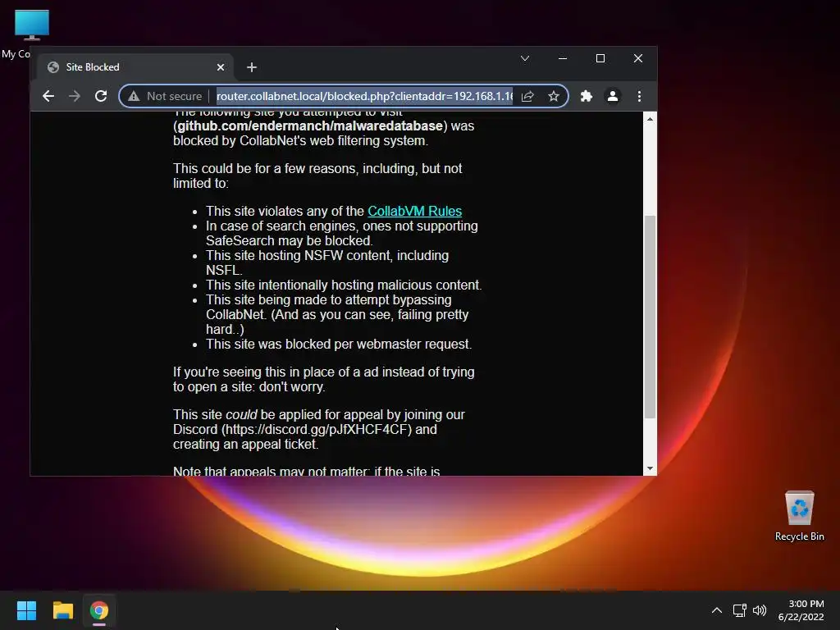Click the 'blocked per webmaster request' bullet

click(x=339, y=344)
